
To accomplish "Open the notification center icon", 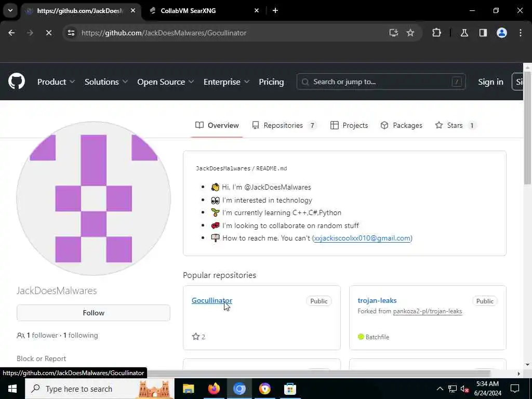I will click(x=515, y=389).
